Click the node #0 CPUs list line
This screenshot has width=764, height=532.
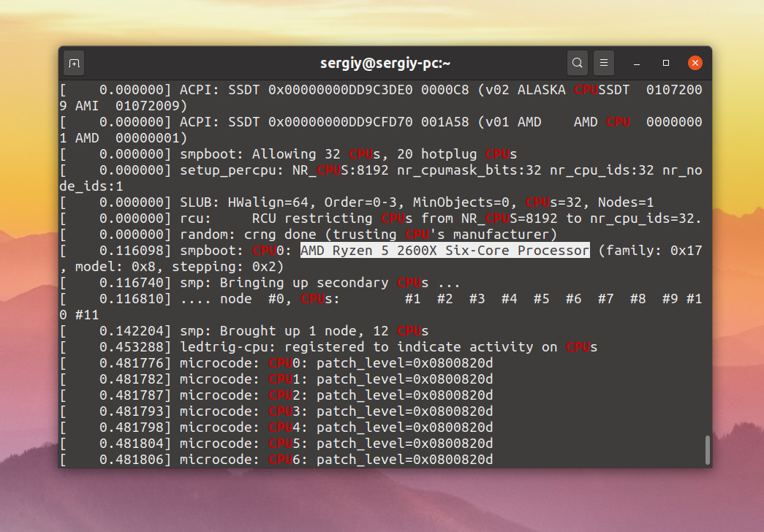click(x=381, y=307)
